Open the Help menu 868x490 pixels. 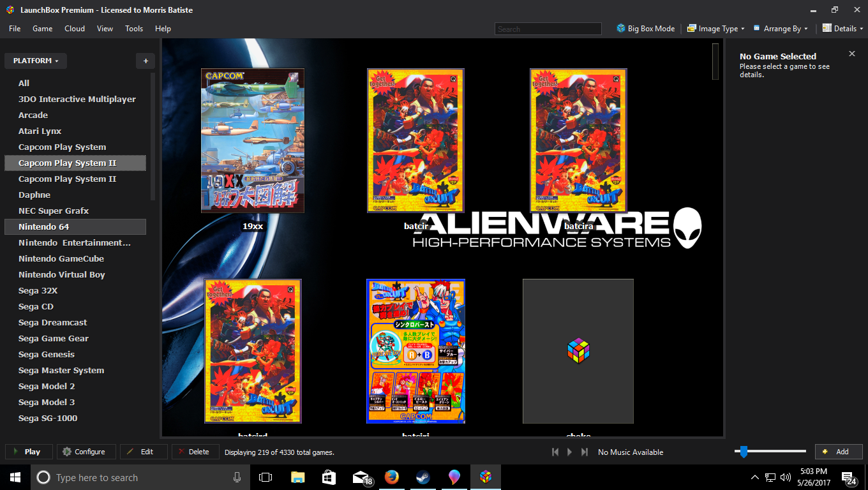coord(163,29)
